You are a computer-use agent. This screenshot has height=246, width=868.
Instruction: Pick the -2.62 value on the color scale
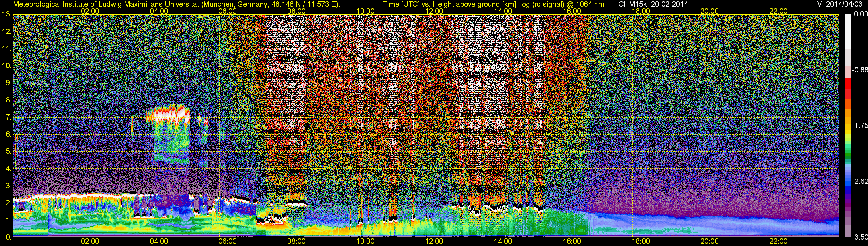tap(860, 181)
